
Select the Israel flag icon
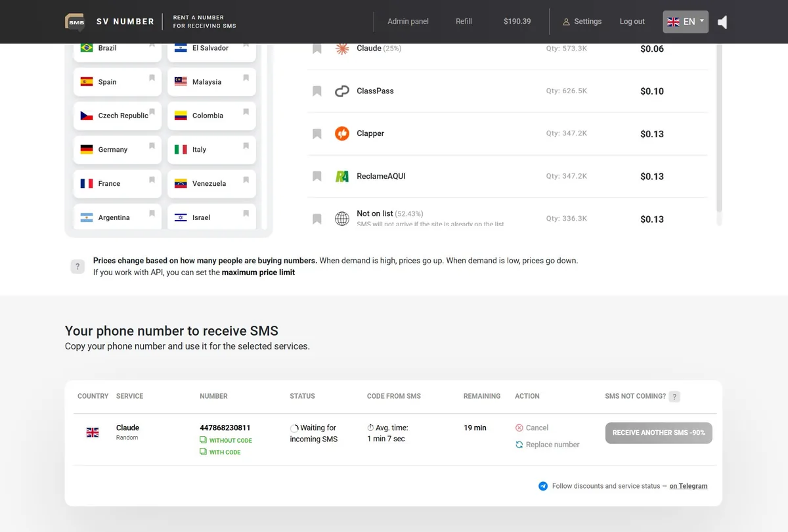click(181, 217)
